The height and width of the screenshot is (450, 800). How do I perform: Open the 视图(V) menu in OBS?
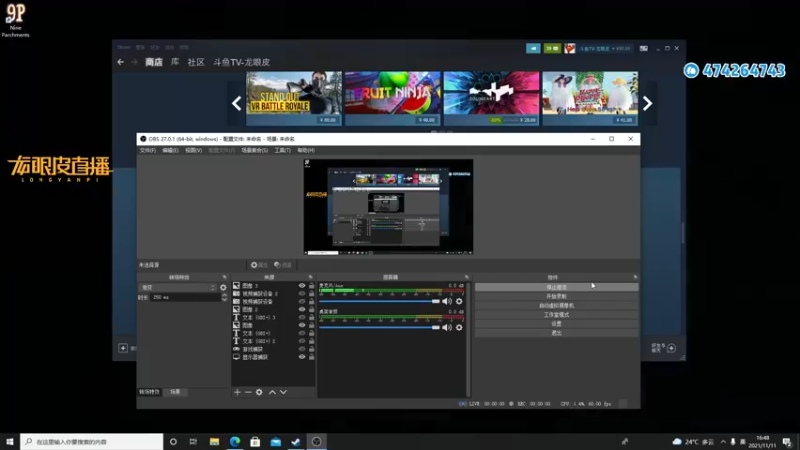193,150
